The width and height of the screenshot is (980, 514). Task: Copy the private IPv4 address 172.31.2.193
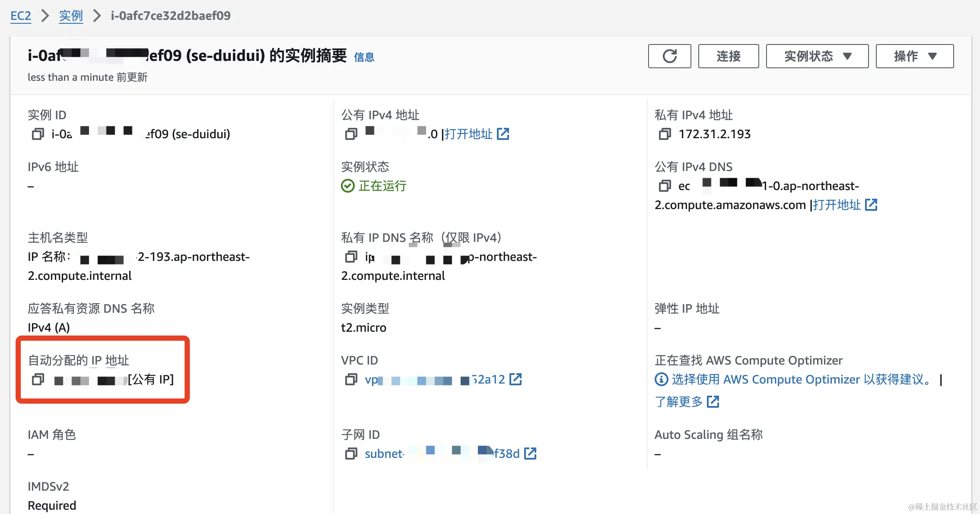pos(665,134)
